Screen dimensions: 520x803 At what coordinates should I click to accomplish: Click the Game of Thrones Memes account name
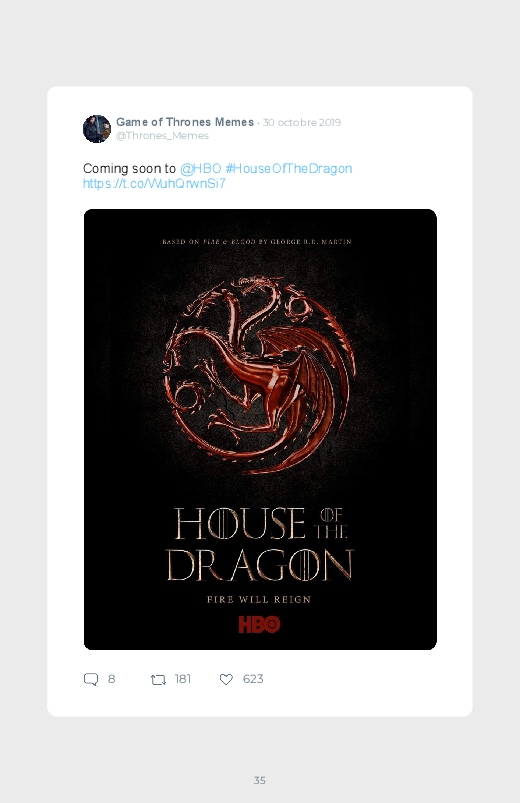coord(185,122)
